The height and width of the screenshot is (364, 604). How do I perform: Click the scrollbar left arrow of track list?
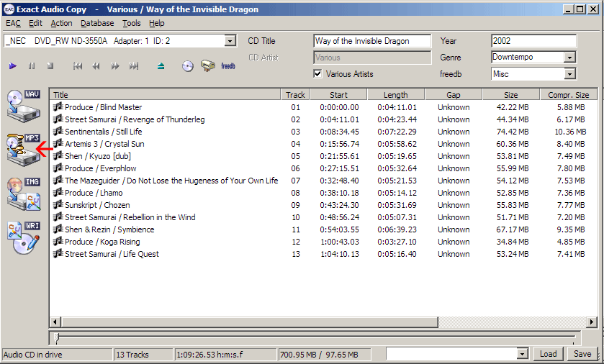(x=55, y=322)
